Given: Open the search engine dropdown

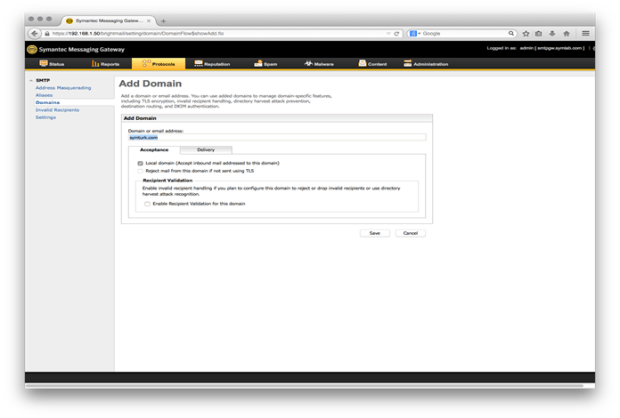Looking at the screenshot, I should pos(415,33).
